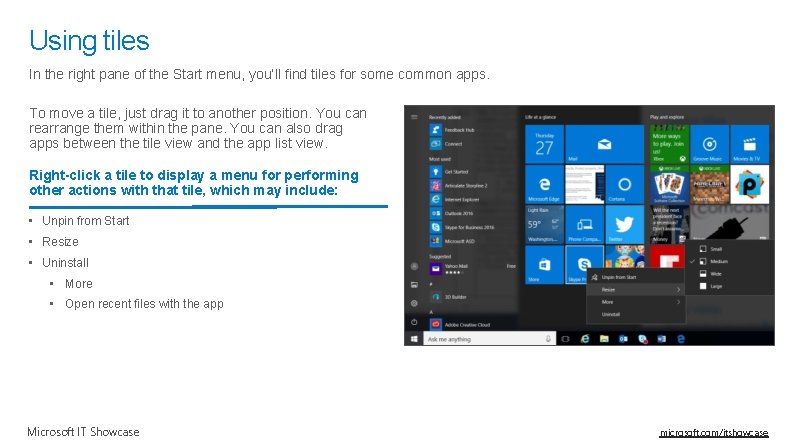
Task: Click the Windows Start button
Action: 414,339
